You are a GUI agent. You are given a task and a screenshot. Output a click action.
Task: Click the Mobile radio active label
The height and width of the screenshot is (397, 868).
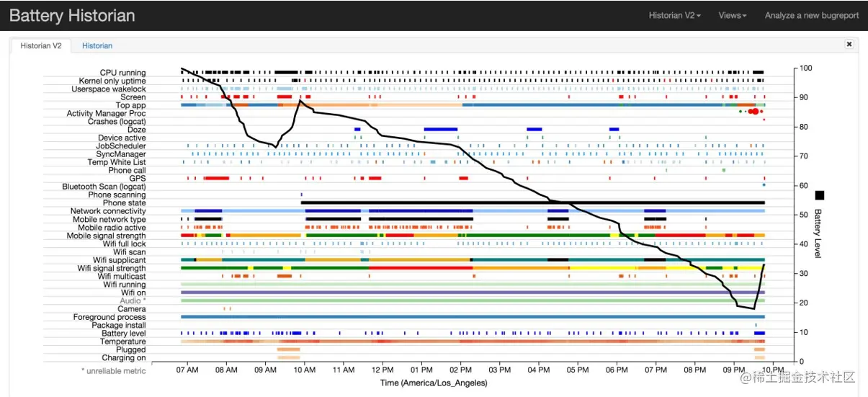[112, 228]
